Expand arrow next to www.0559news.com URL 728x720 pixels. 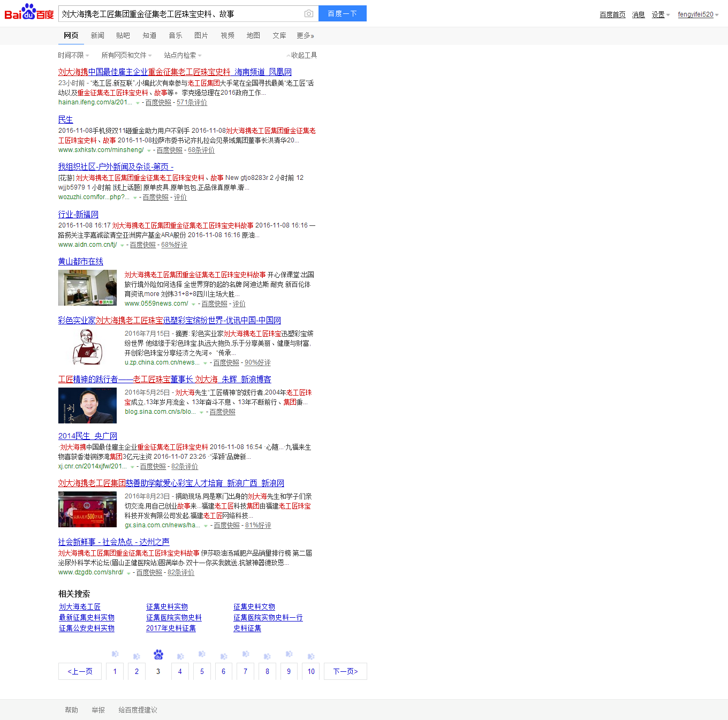[x=193, y=304]
